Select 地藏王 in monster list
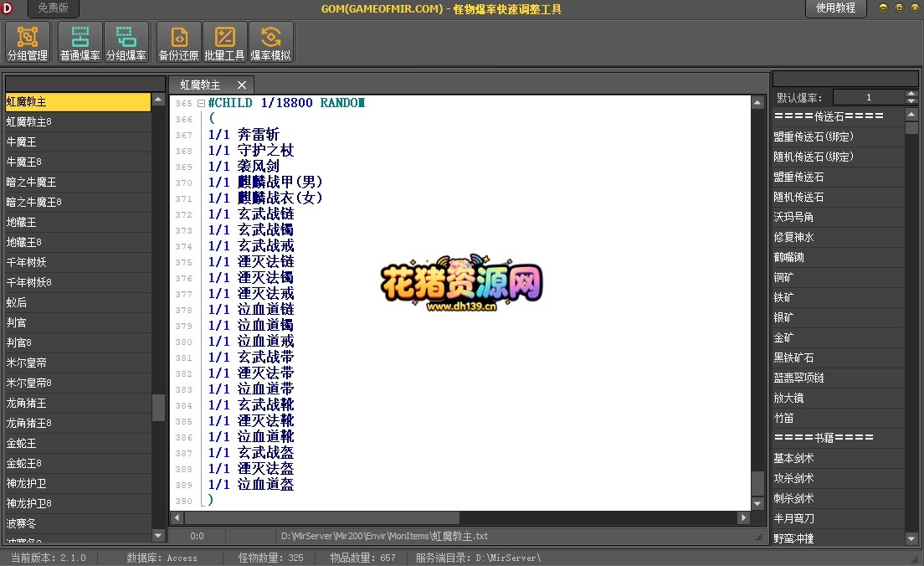The height and width of the screenshot is (566, 924). click(x=78, y=222)
